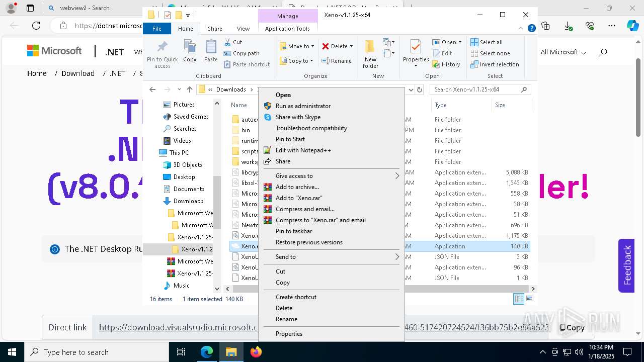Select Music in navigation pane
The height and width of the screenshot is (362, 644).
click(x=181, y=286)
